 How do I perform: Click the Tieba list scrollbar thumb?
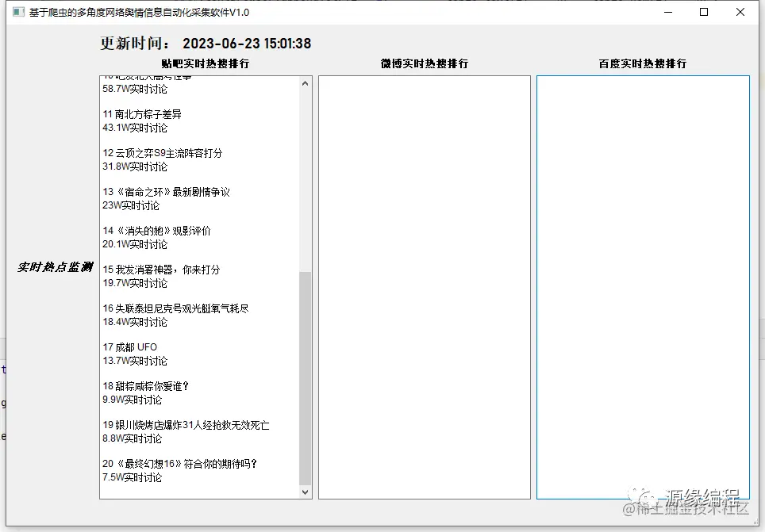pyautogui.click(x=305, y=378)
